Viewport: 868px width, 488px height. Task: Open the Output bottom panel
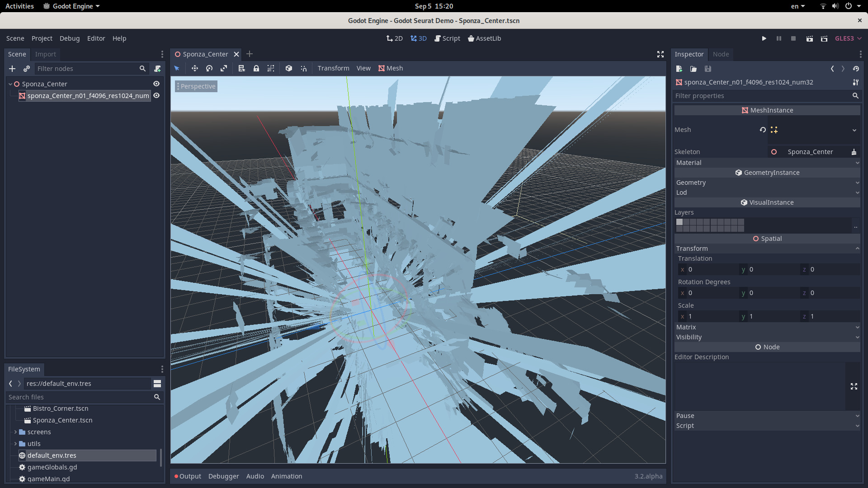click(x=188, y=476)
